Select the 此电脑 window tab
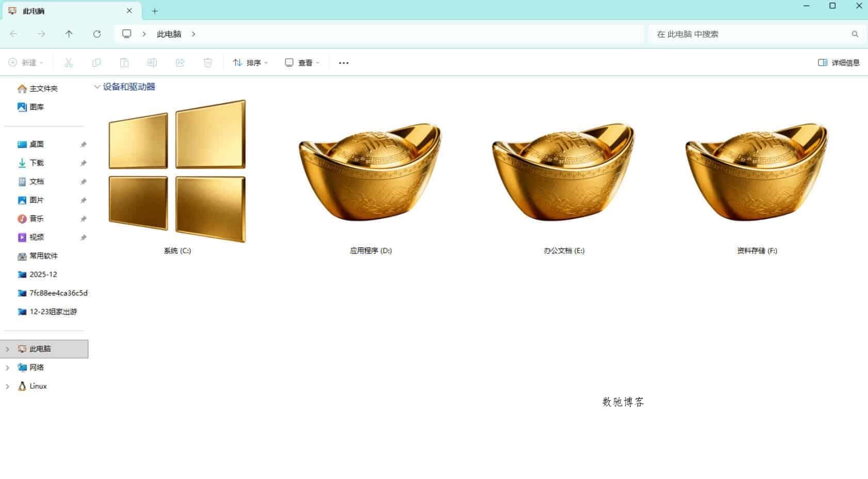This screenshot has width=868, height=479. pos(71,11)
